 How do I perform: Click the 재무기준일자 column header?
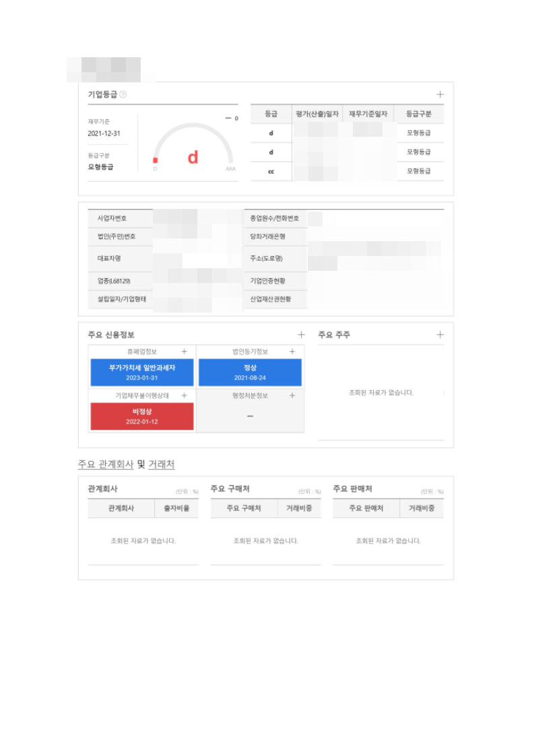(368, 114)
